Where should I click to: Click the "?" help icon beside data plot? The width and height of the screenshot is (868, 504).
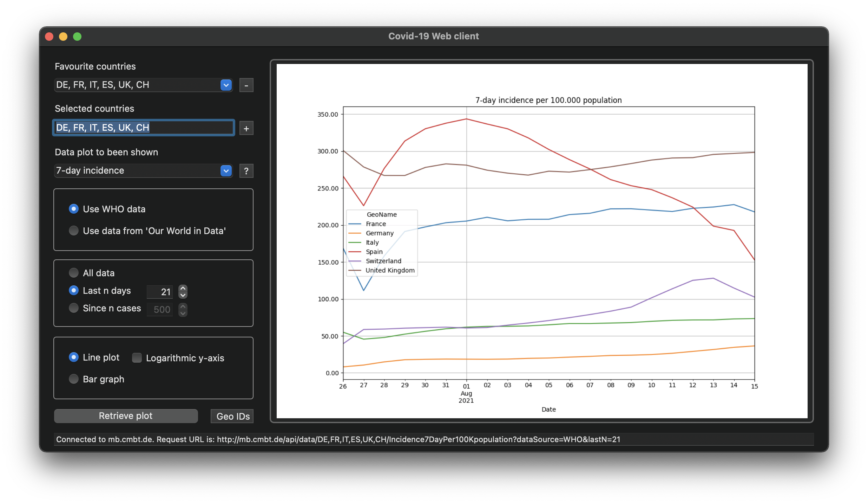(246, 171)
